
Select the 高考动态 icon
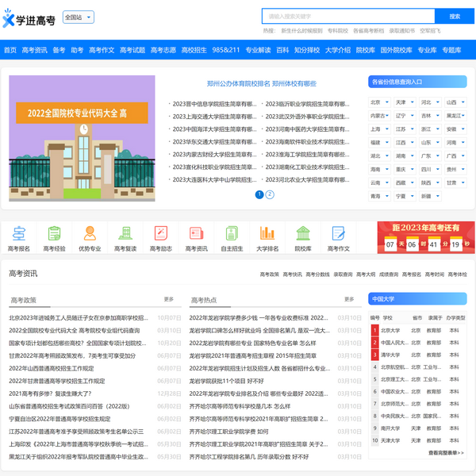(161, 233)
